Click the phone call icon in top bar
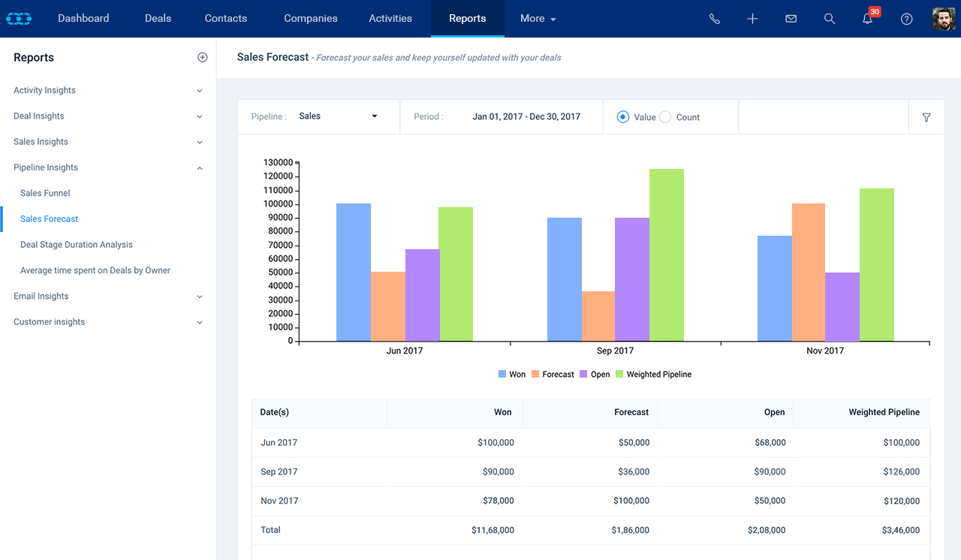The image size is (961, 560). click(714, 19)
